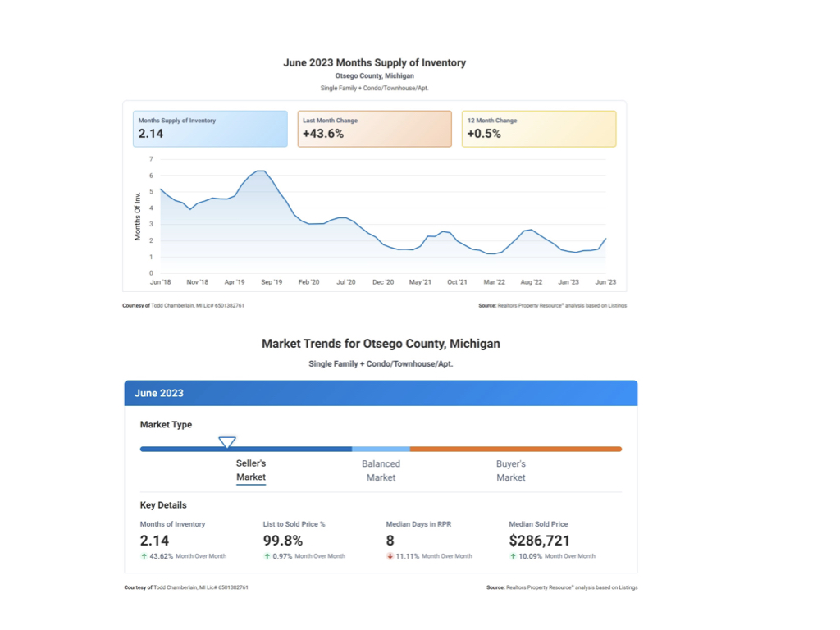
Task: Click the green up arrow beside 10.09%
Action: (x=514, y=556)
